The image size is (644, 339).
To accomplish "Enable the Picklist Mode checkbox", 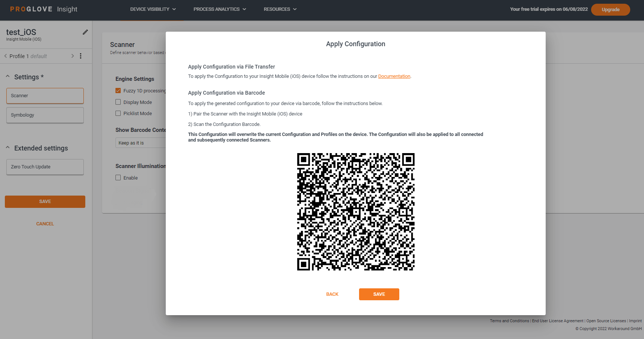I will (118, 113).
